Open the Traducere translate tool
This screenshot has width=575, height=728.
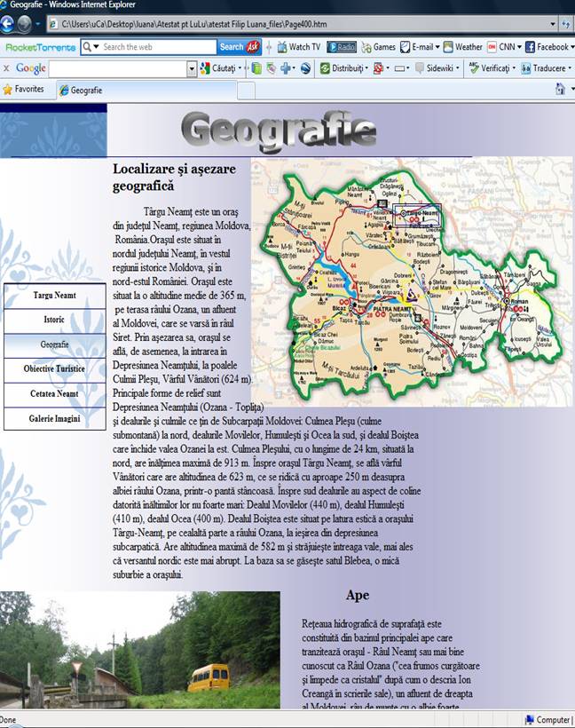point(546,68)
